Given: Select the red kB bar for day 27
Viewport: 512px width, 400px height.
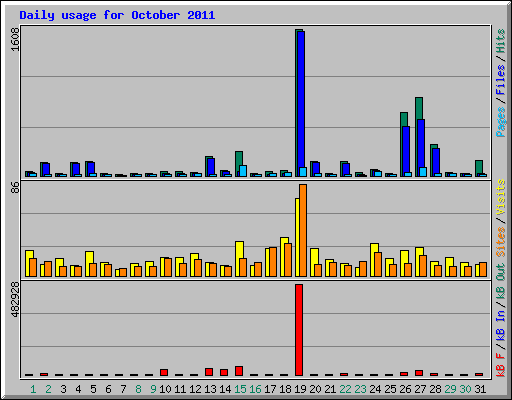Looking at the screenshot, I should point(419,373).
